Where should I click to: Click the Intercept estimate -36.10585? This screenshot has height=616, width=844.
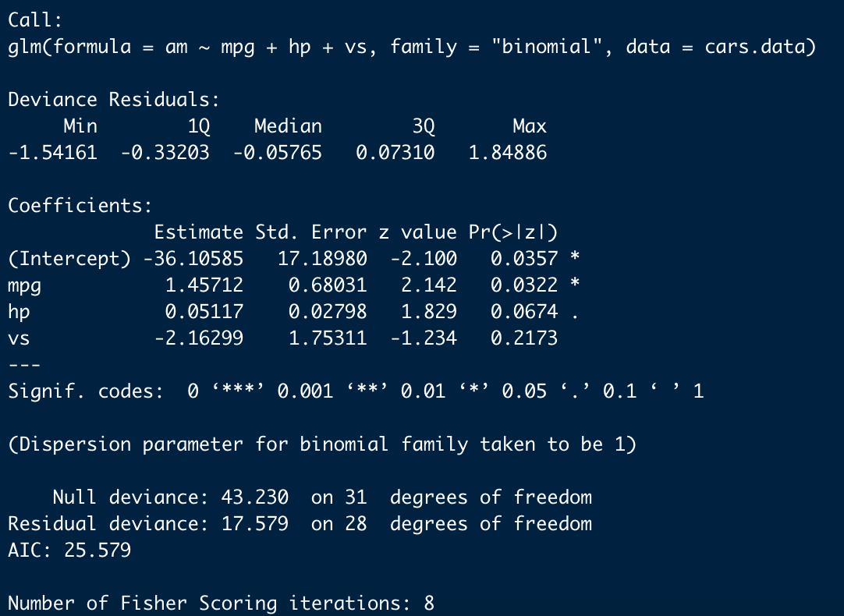pos(193,259)
